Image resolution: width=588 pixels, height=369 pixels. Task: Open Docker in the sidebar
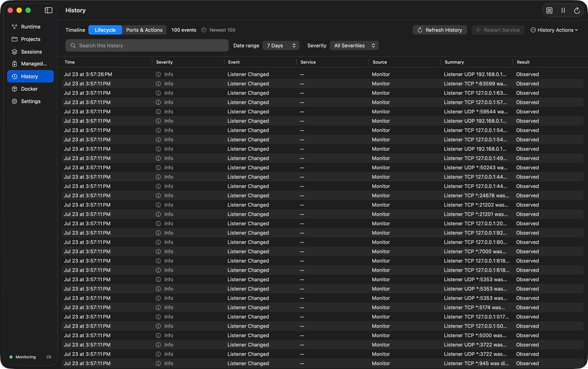coord(30,89)
